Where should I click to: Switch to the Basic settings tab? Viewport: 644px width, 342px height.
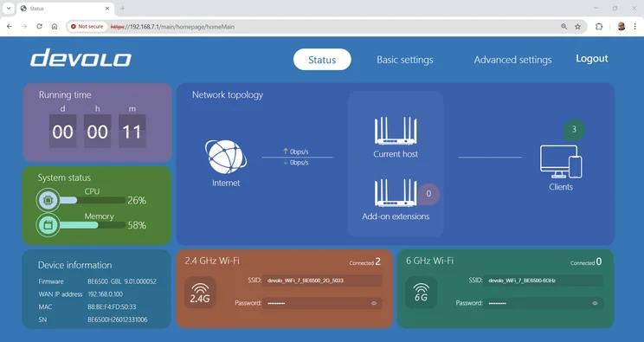tap(405, 60)
